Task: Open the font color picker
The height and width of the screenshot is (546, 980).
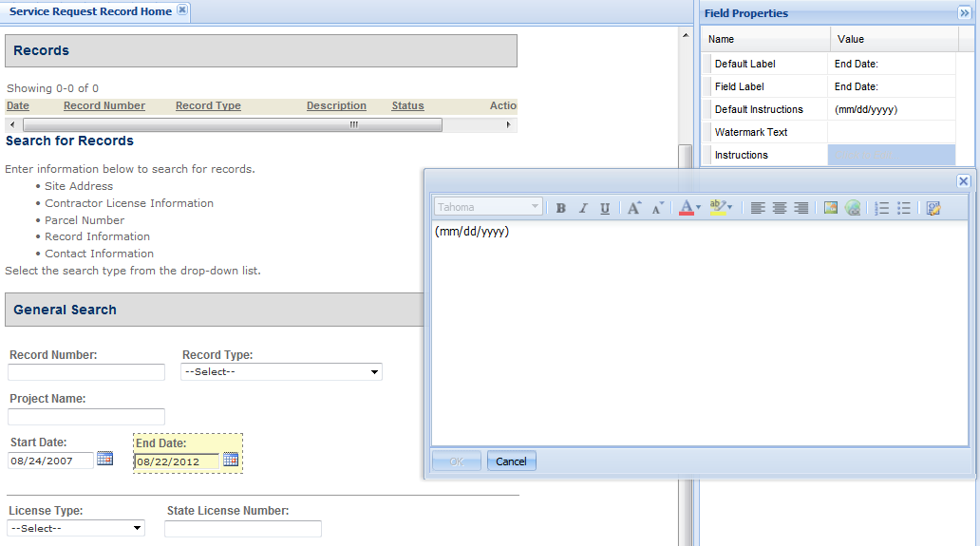Action: (690, 208)
